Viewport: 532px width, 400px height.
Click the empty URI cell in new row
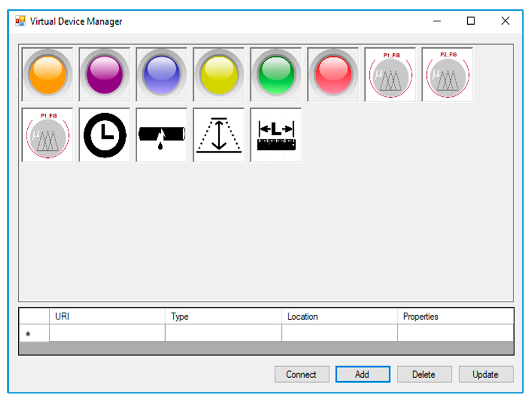point(107,333)
